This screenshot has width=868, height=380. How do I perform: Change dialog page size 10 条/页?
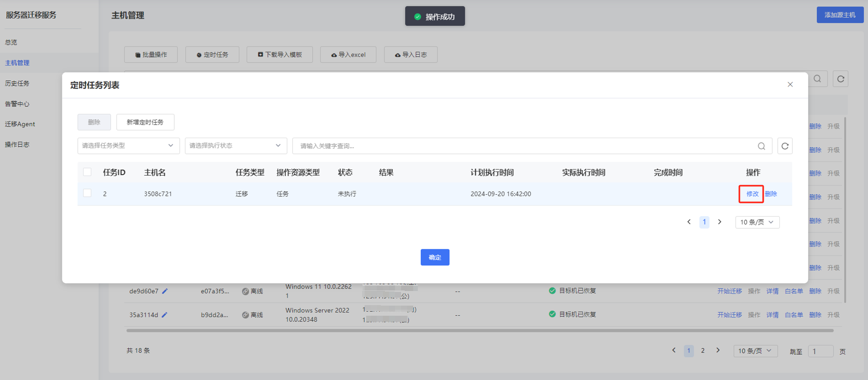click(757, 222)
